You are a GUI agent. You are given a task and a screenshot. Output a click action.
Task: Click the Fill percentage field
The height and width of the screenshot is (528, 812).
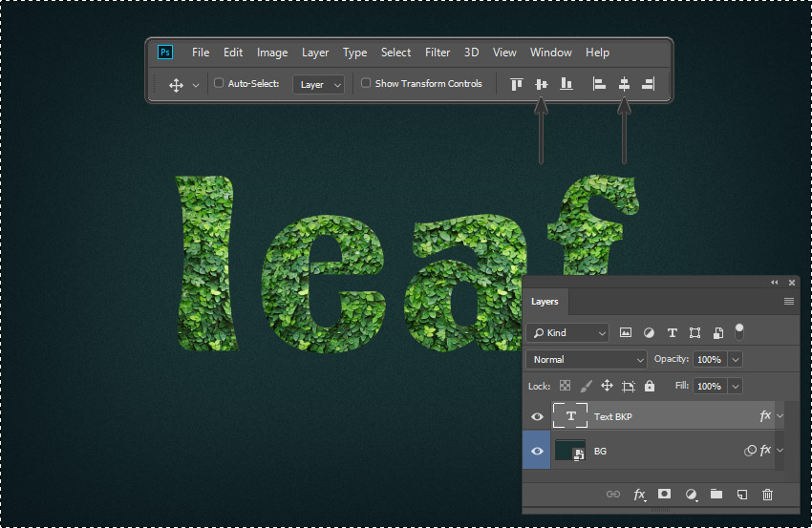708,386
